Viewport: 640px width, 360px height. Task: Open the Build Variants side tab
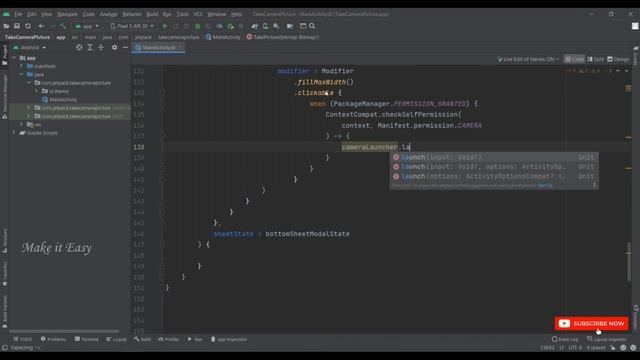point(4,312)
